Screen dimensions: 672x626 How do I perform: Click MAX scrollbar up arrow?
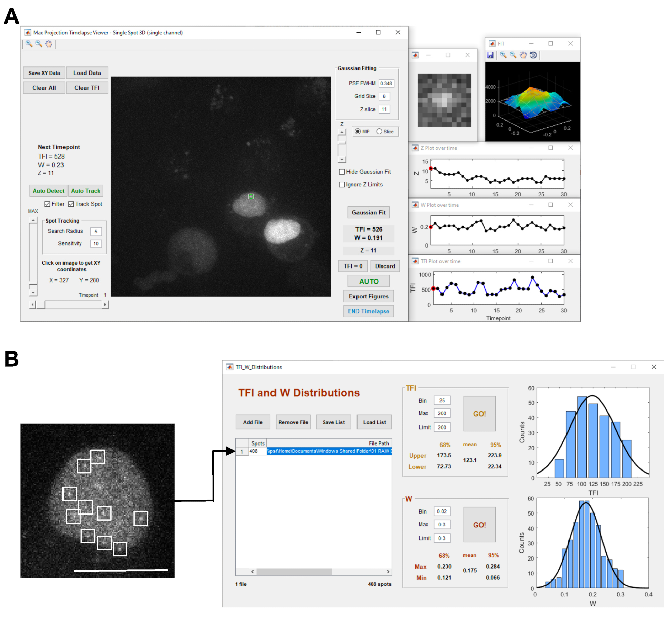tap(33, 220)
